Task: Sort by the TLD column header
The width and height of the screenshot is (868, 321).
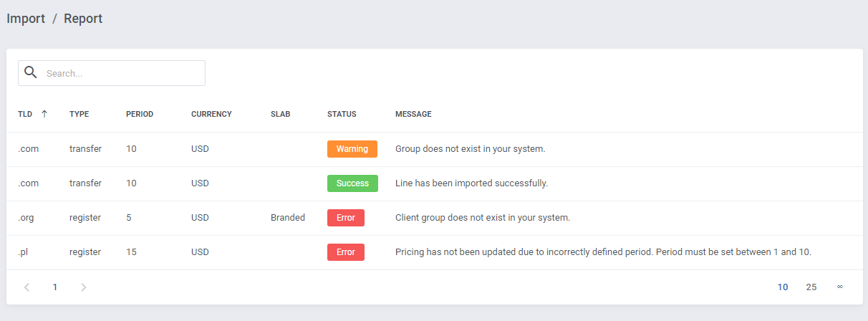Action: coord(25,114)
